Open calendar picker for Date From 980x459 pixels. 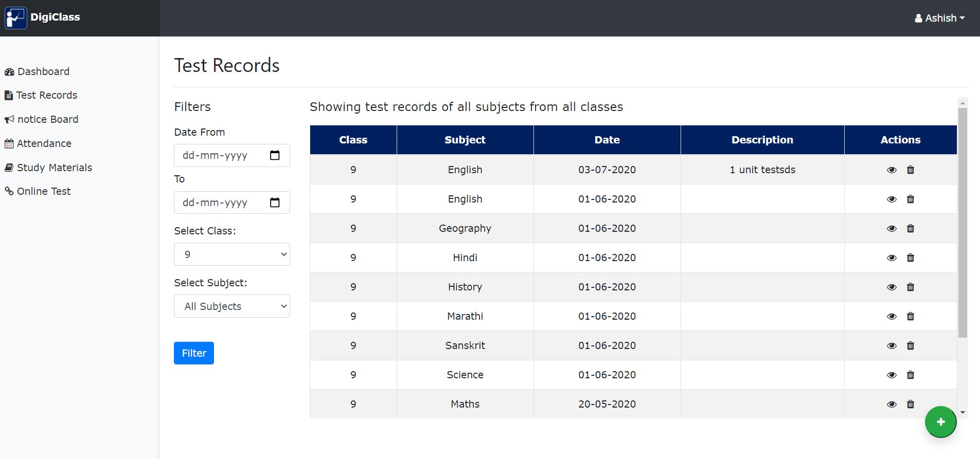(275, 155)
